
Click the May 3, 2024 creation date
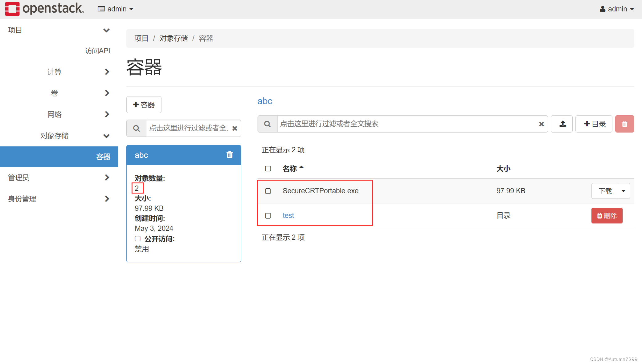click(x=154, y=228)
